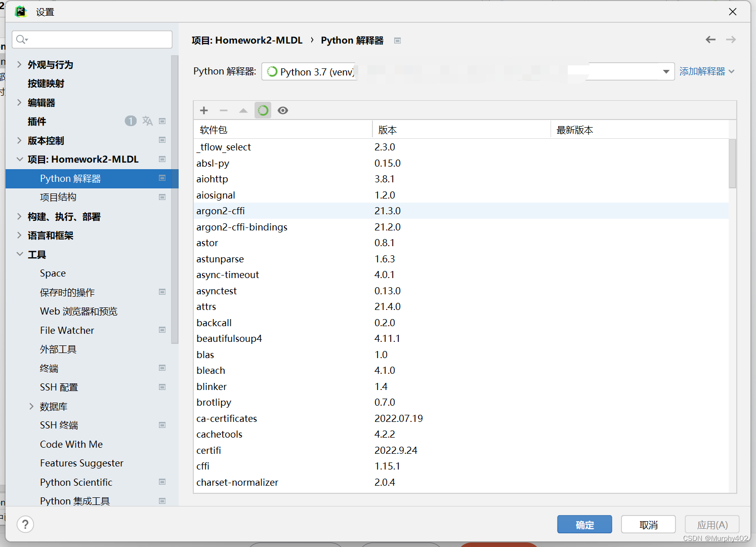Click the PyCharm logo in title bar

20,11
